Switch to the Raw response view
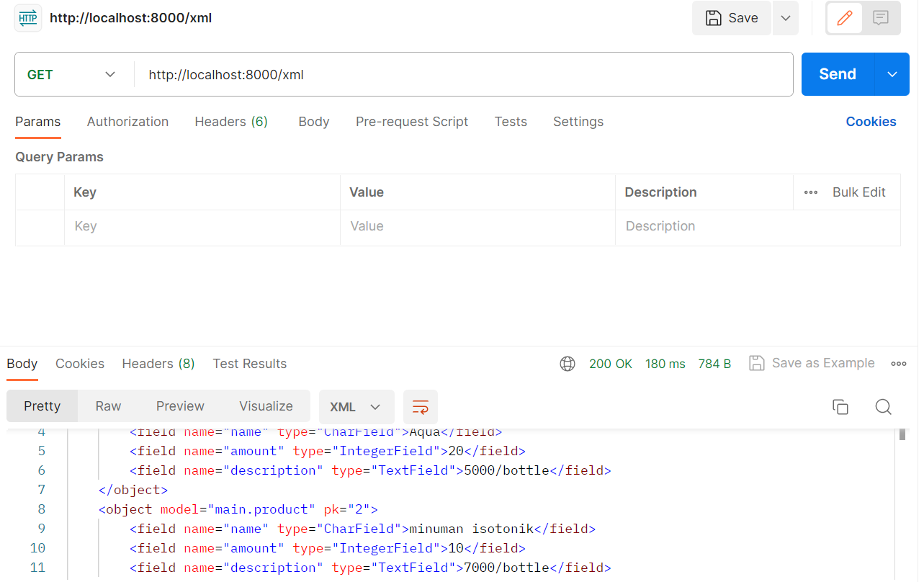The width and height of the screenshot is (924, 582). pos(107,406)
